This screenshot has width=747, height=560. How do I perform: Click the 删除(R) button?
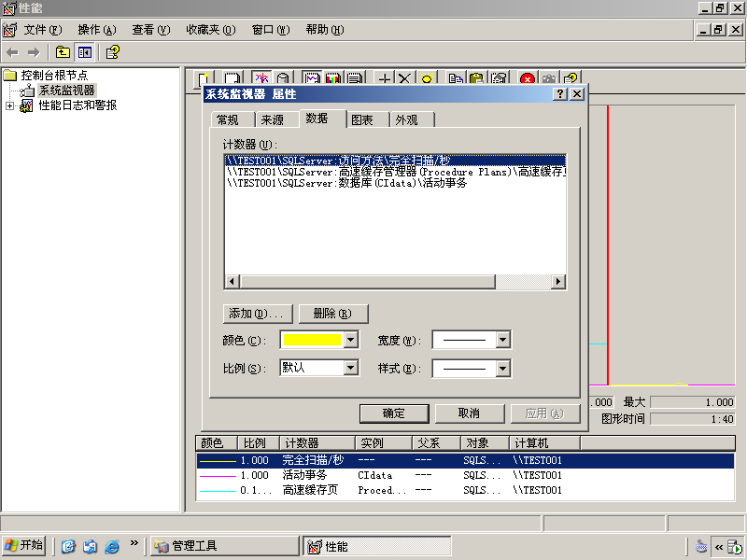point(333,314)
